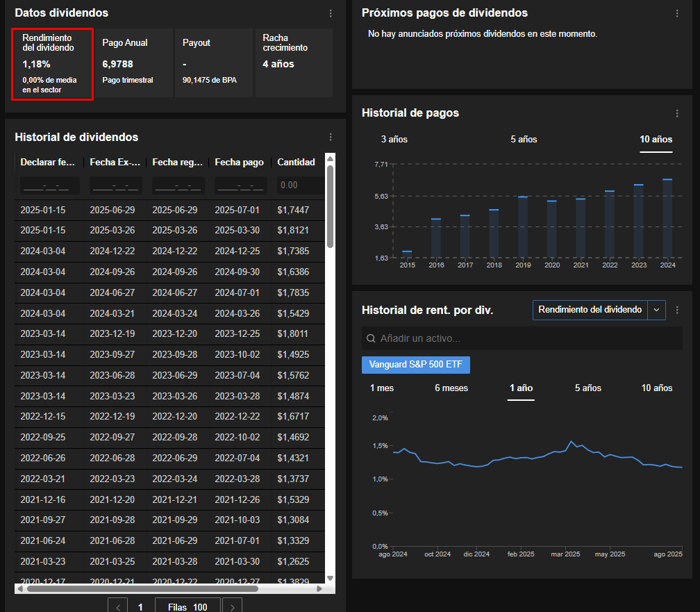Select the 3 años payment history tab

click(394, 140)
